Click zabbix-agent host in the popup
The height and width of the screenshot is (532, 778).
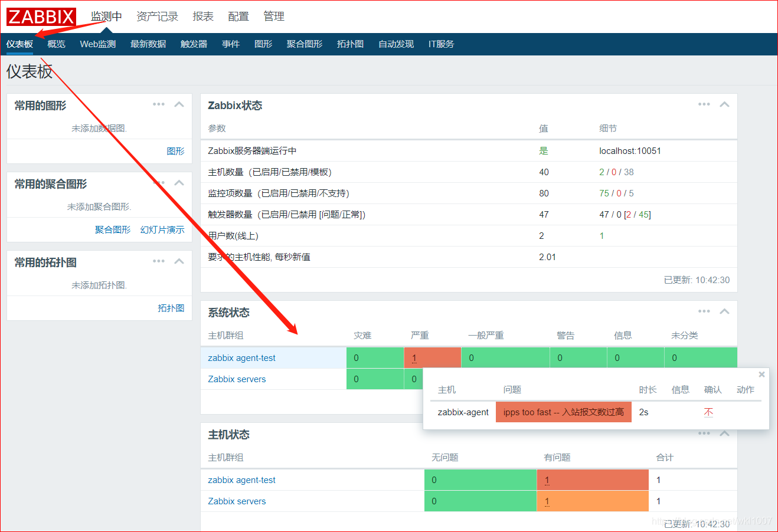click(463, 412)
